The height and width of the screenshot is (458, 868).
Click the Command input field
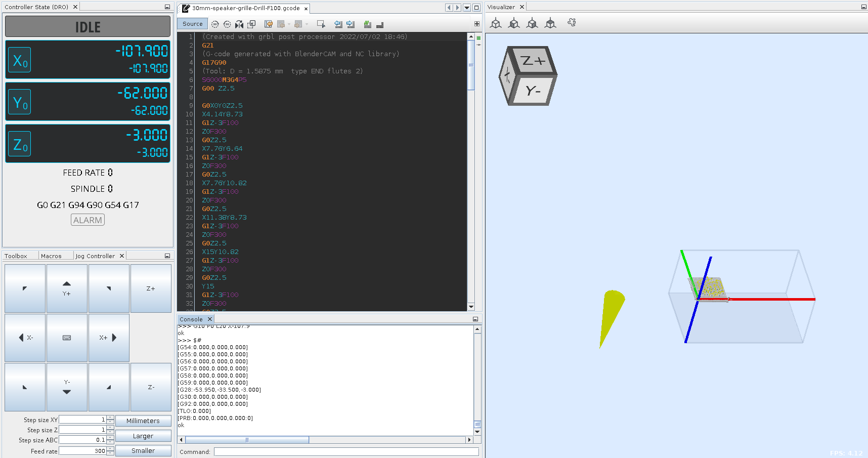tap(346, 451)
